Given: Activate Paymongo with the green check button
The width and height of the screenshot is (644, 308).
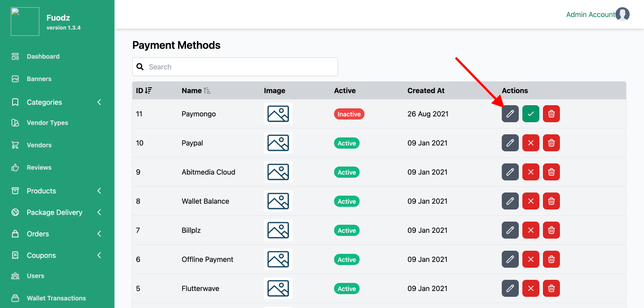Looking at the screenshot, I should pyautogui.click(x=530, y=114).
